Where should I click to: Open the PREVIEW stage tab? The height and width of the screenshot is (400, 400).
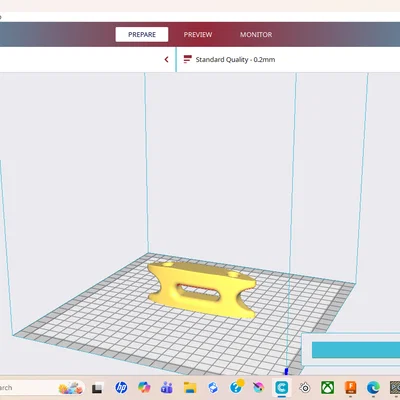(198, 35)
